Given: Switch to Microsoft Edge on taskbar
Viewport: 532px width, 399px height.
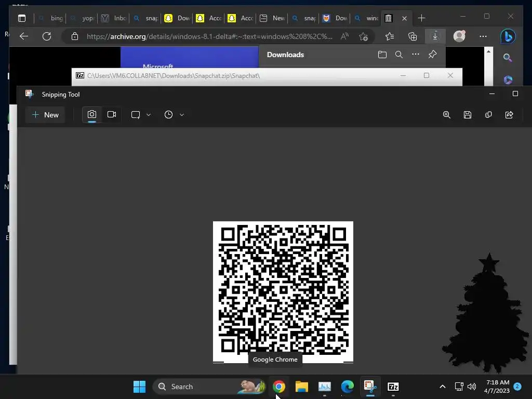Looking at the screenshot, I should point(348,387).
